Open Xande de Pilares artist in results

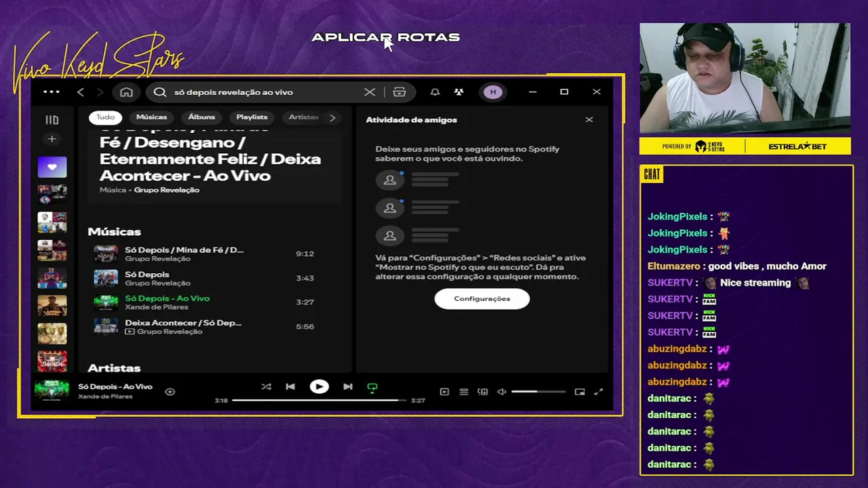coord(157,307)
